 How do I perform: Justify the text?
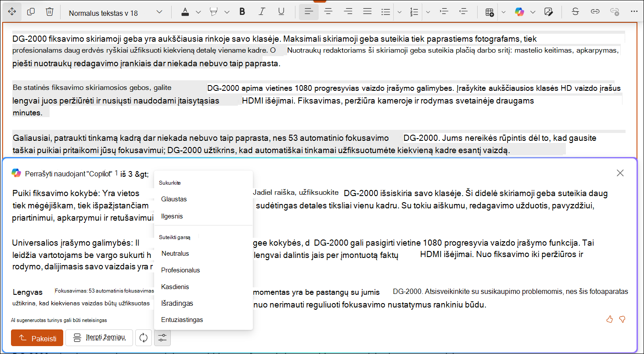pos(367,12)
